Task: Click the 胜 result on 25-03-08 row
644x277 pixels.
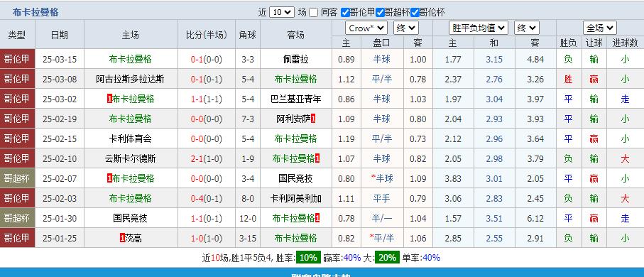Action: point(568,80)
